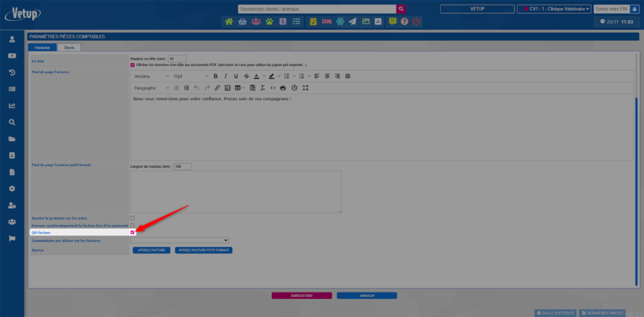Click the paper plane send icon
The width and height of the screenshot is (644, 317).
352,21
